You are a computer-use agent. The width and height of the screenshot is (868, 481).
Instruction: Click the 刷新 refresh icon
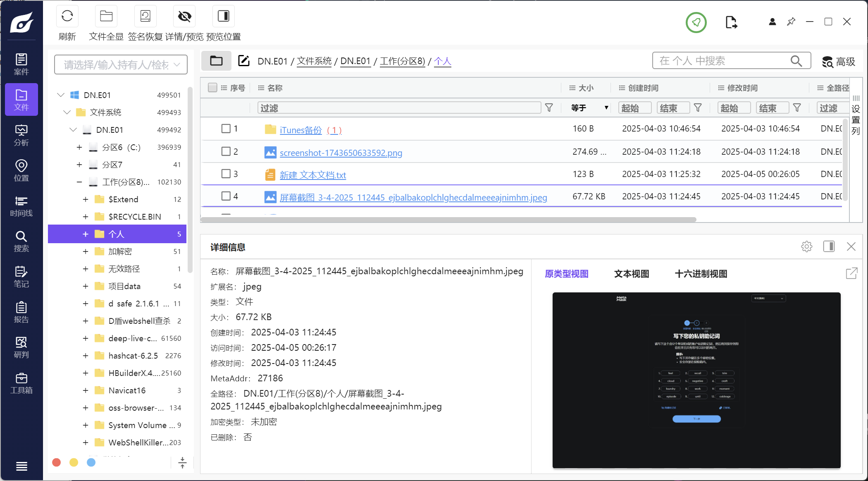pyautogui.click(x=67, y=17)
